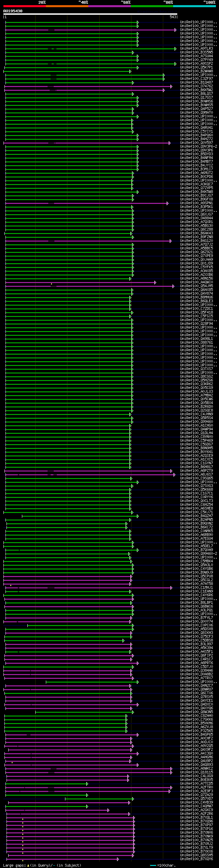Select hit label UniRef100_A2E9F3
The image size is (219, 868).
196,791
